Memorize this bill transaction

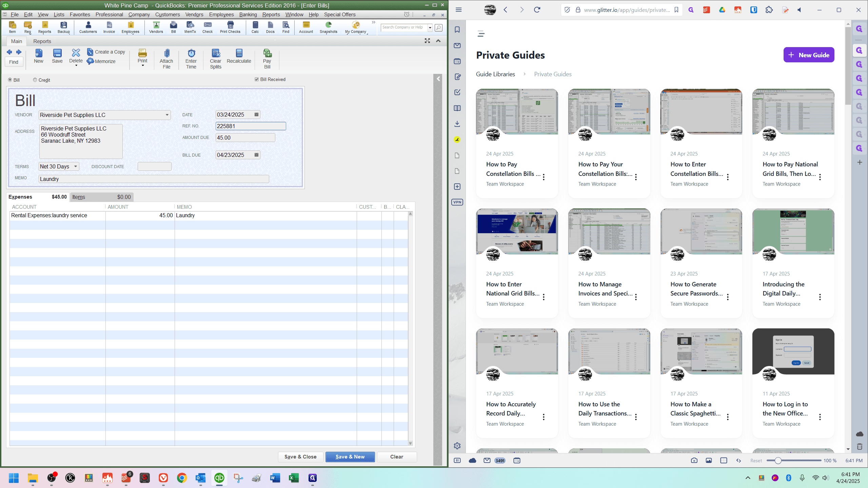point(101,61)
